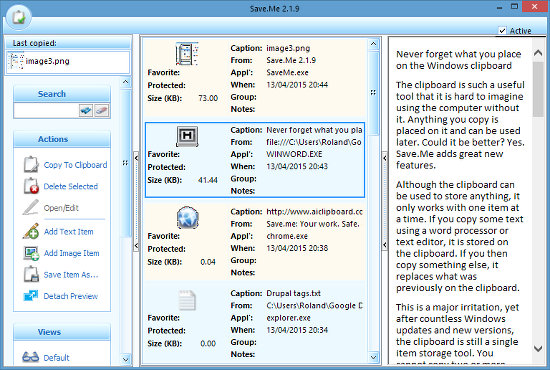Click the Last copied header

(x=68, y=43)
